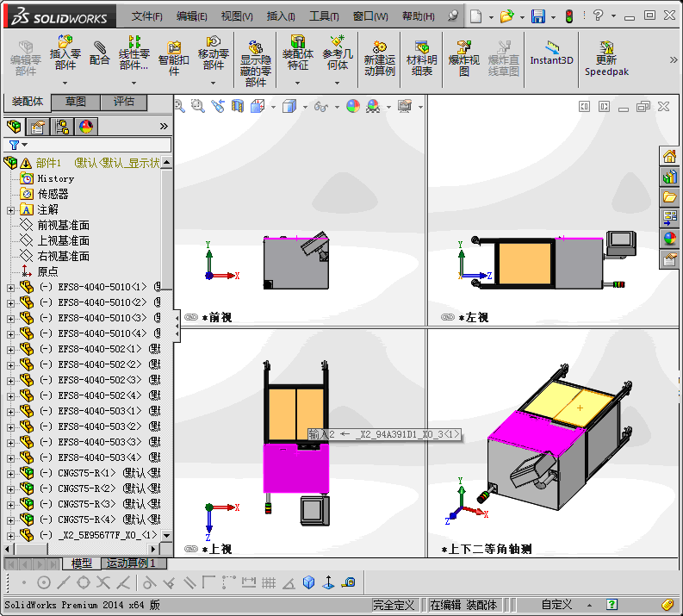Click Apply Scene icon in view toolbar

(x=373, y=106)
